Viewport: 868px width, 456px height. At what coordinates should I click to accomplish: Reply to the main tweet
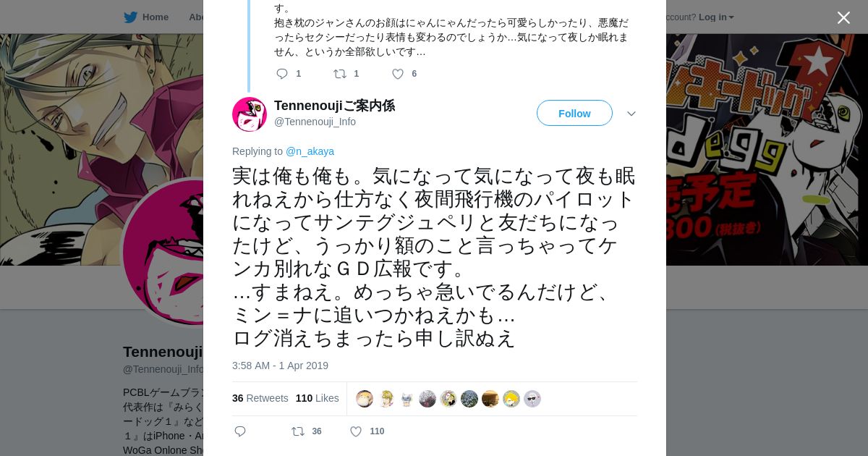(x=240, y=431)
